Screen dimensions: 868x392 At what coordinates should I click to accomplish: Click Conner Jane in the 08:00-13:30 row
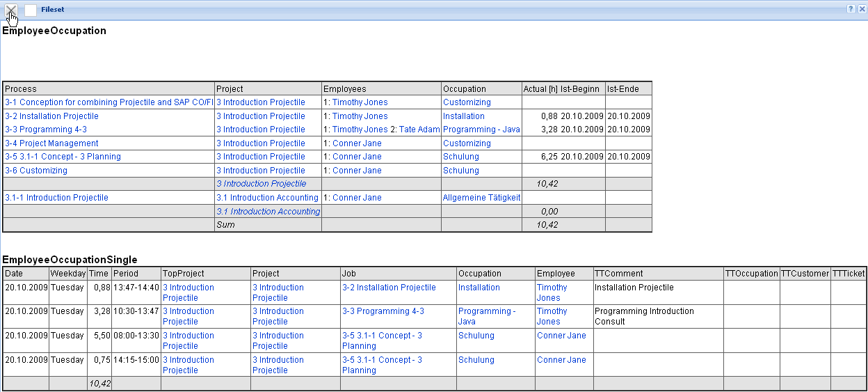[x=561, y=336]
